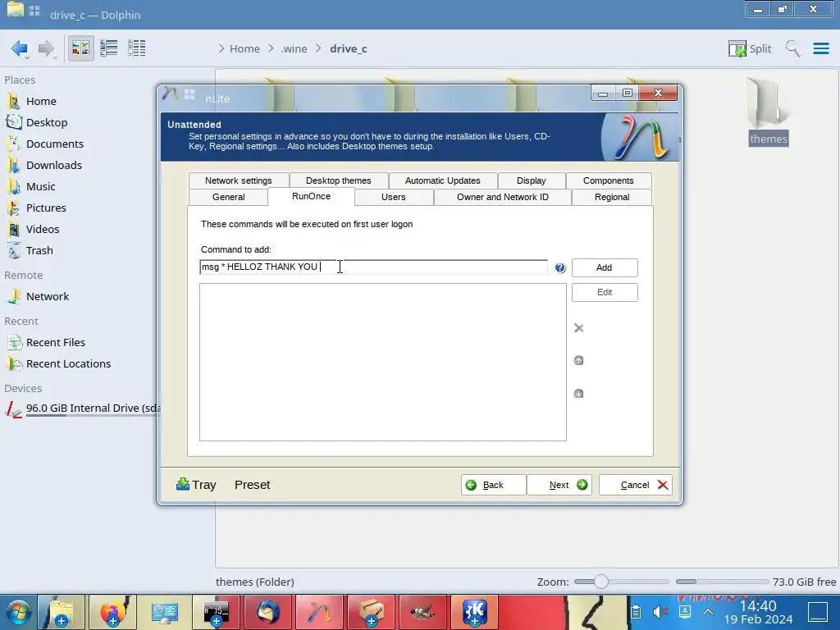Click the move command down arrow icon
This screenshot has width=840, height=630.
[x=578, y=393]
